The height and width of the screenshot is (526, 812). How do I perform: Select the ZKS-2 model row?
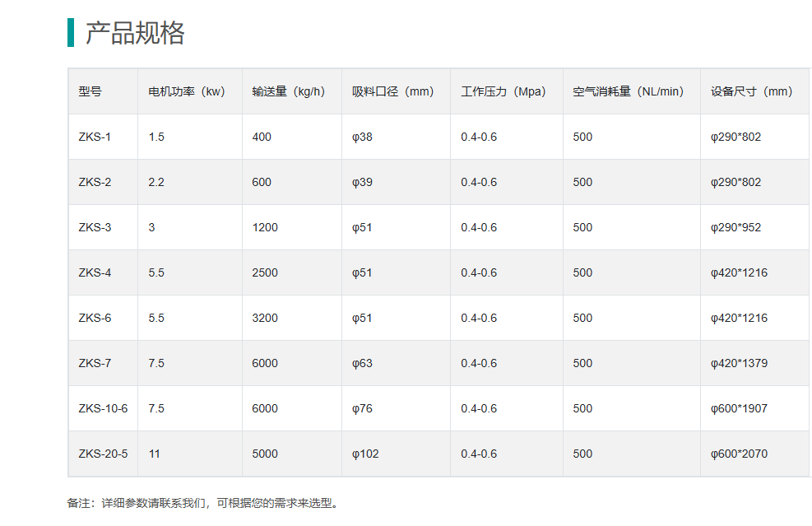(x=95, y=182)
